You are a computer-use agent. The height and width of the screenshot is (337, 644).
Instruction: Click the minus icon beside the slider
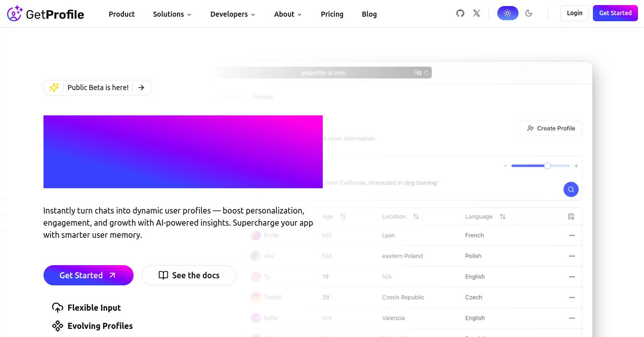pos(505,166)
